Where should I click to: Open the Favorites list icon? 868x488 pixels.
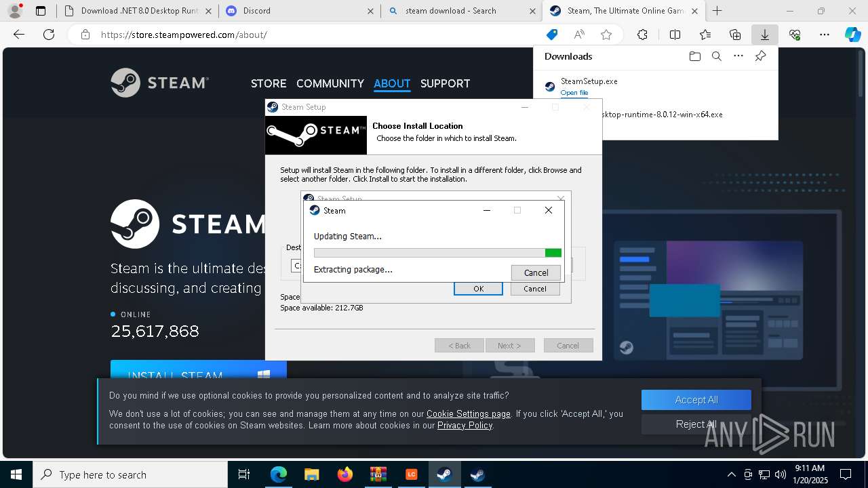click(x=705, y=35)
